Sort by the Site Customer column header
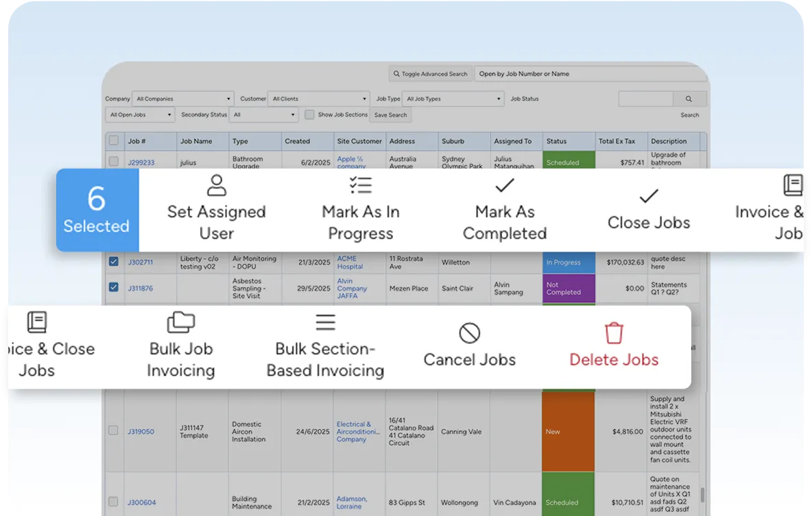Viewport: 812px width, 516px height. tap(359, 140)
